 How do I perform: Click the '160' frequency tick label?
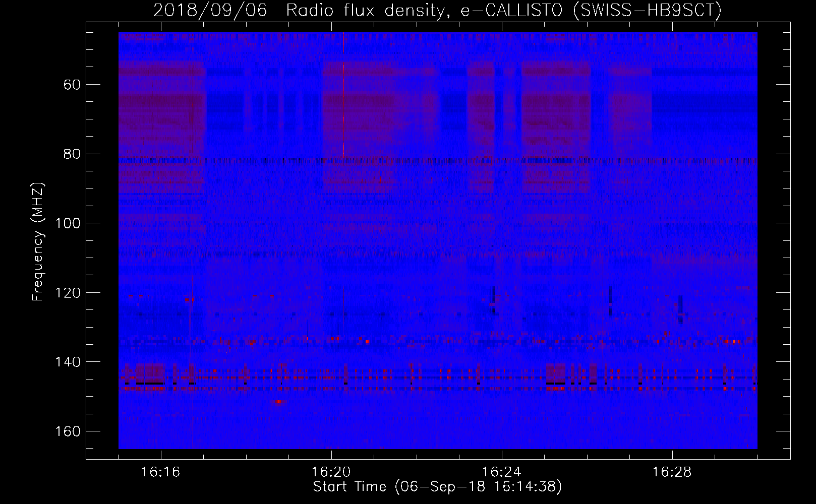[68, 431]
